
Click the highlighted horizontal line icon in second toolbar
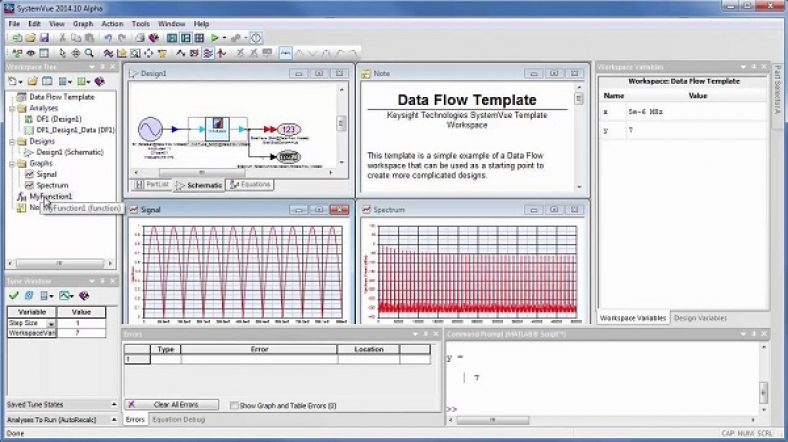pyautogui.click(x=285, y=53)
